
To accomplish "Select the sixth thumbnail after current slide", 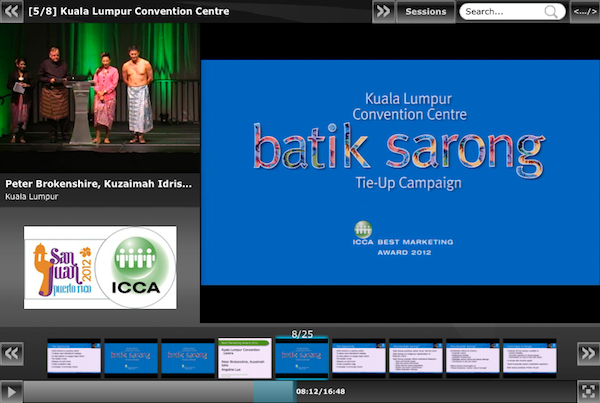I will pos(359,358).
